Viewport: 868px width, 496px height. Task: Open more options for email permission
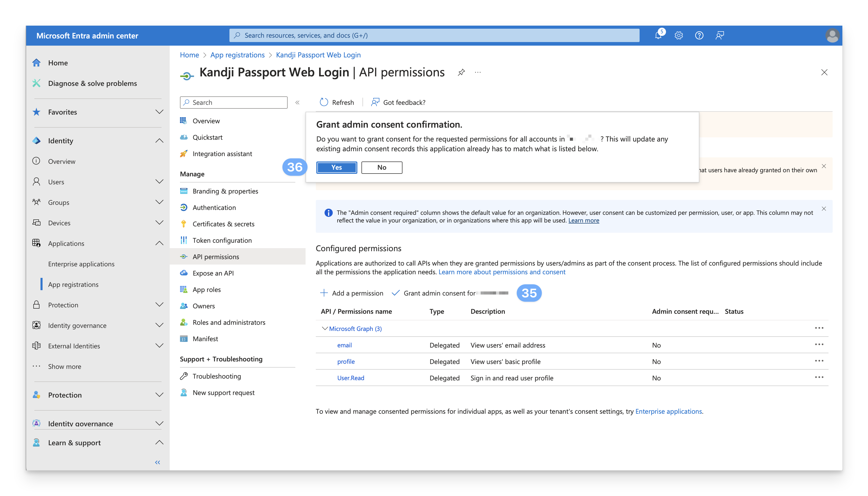point(819,345)
